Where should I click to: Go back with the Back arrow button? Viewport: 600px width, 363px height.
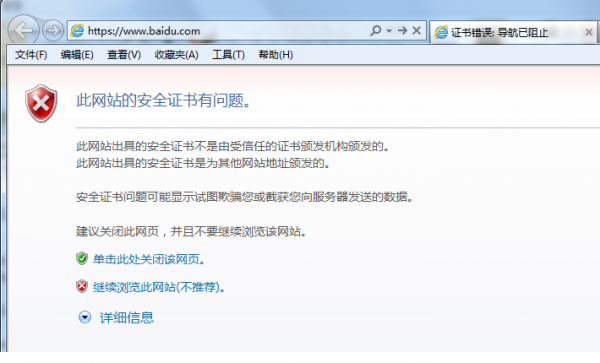[23, 30]
